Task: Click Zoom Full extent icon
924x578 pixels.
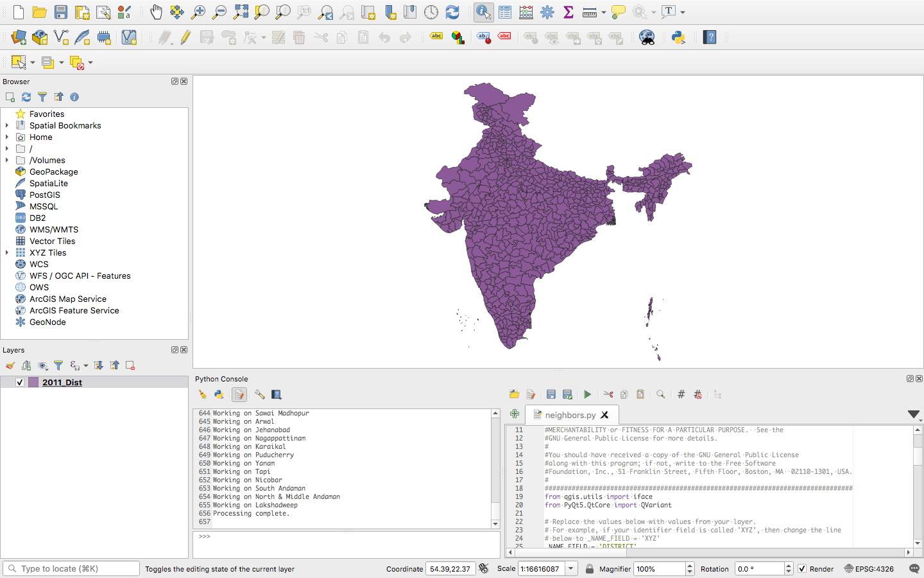Action: coord(241,12)
